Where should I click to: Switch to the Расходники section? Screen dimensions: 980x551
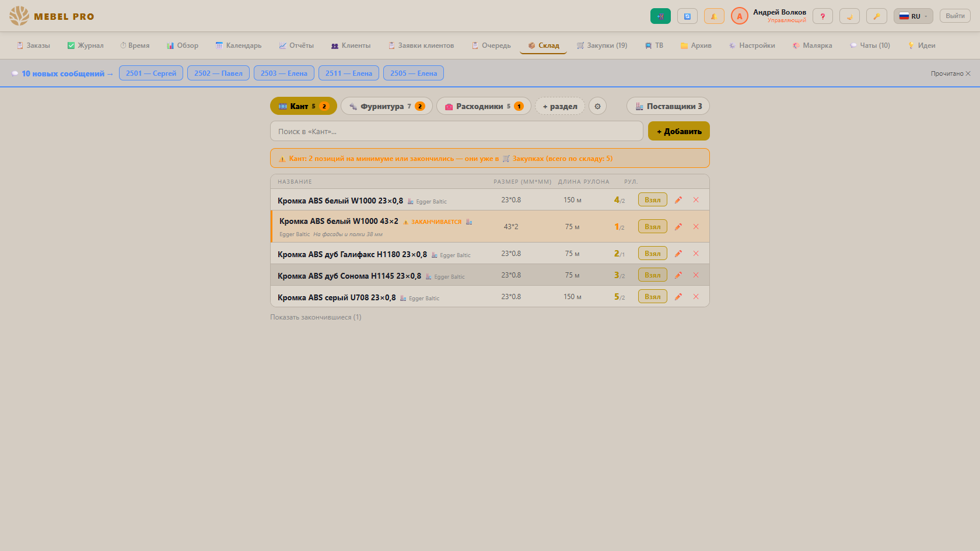pos(484,106)
